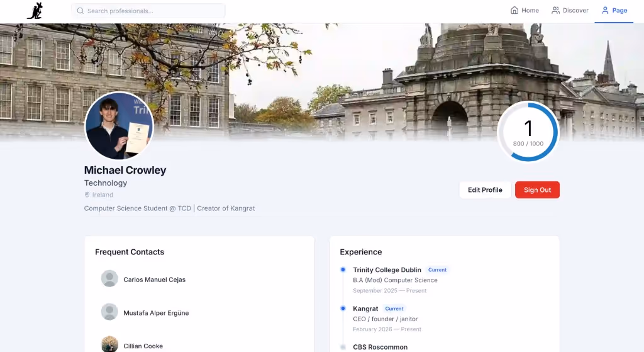The height and width of the screenshot is (352, 644).
Task: Open Michael Crowley's profile photo
Action: tap(119, 126)
